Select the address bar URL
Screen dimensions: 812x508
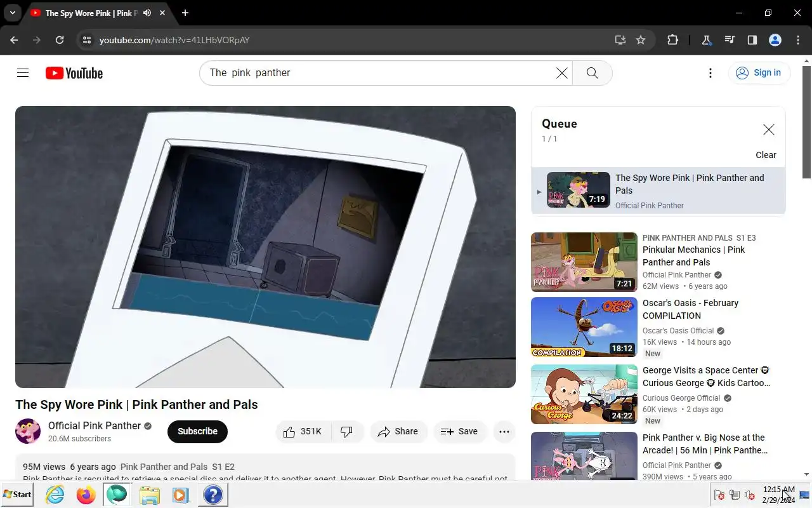pos(174,40)
